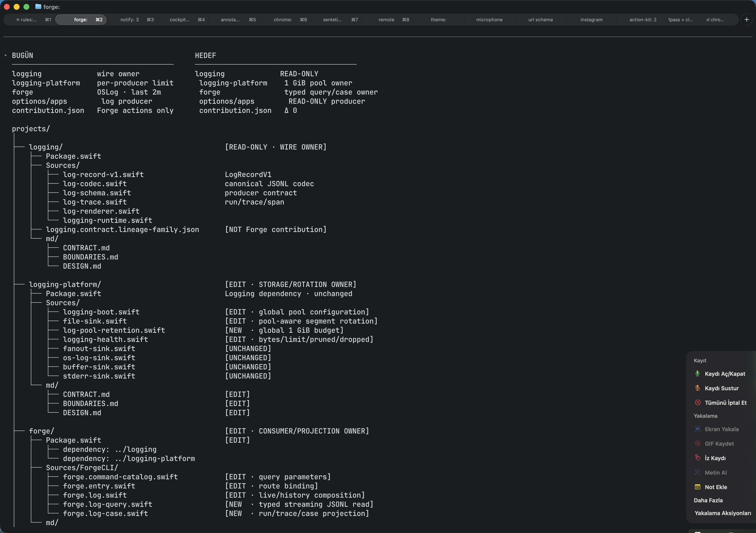Click file-sink.swift file name

(x=95, y=321)
